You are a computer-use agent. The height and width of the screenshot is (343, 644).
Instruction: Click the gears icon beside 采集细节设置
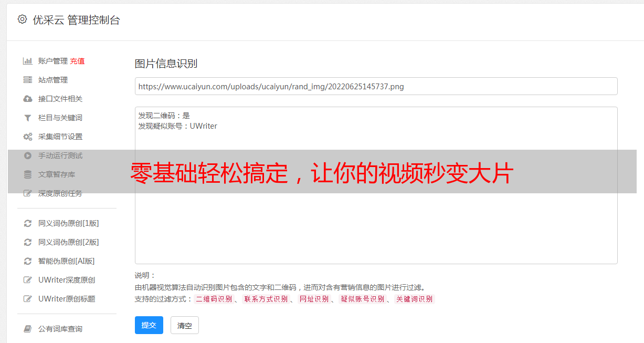tap(28, 137)
